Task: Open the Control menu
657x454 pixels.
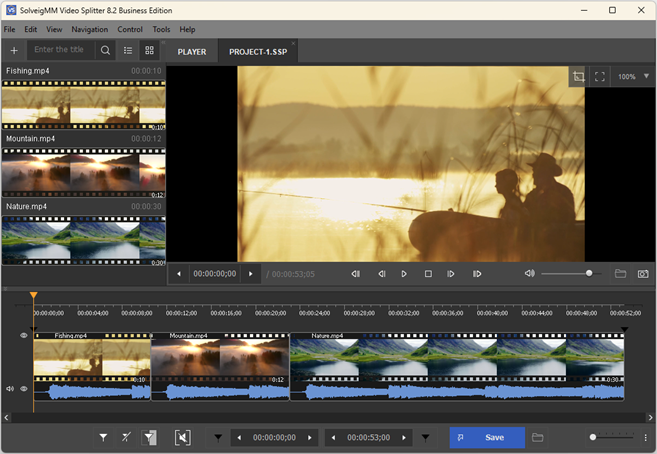Action: click(x=130, y=29)
